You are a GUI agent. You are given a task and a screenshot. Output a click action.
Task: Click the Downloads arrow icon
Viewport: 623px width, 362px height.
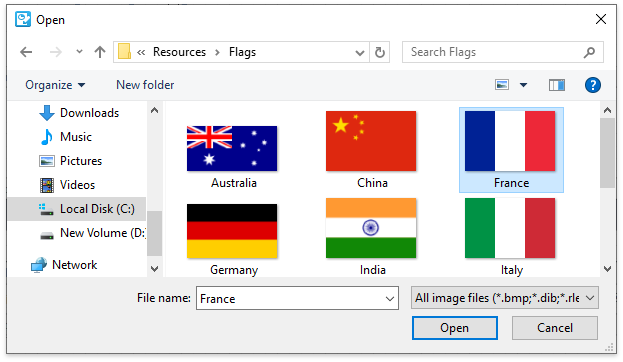point(46,113)
